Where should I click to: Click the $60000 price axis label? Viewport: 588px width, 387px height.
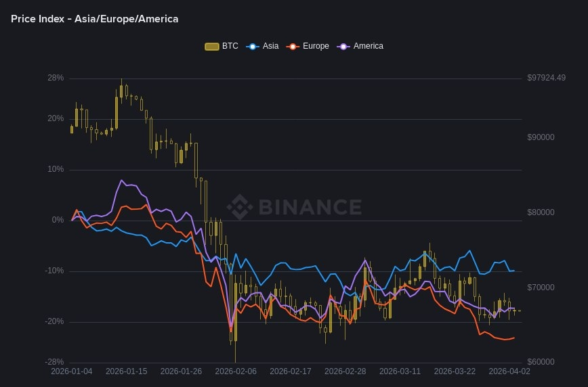click(x=541, y=362)
